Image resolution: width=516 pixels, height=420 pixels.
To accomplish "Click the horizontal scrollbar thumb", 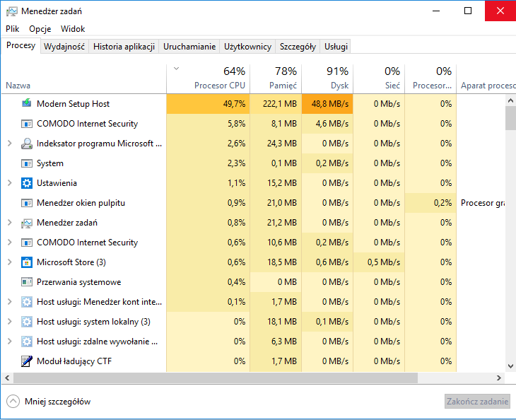I will (216, 378).
